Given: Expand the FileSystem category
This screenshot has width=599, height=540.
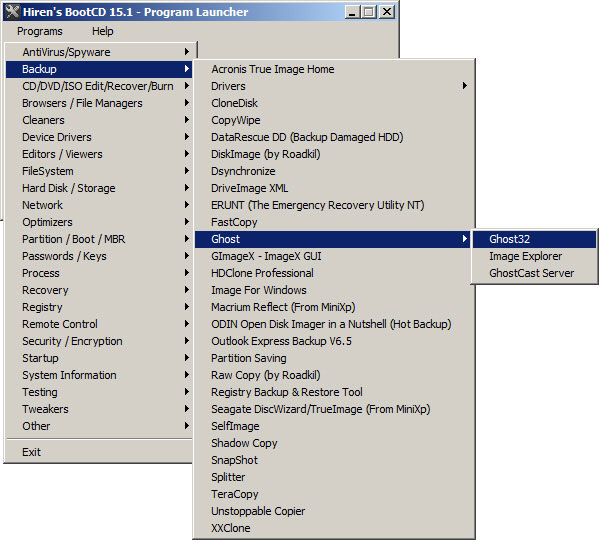Looking at the screenshot, I should tap(99, 171).
